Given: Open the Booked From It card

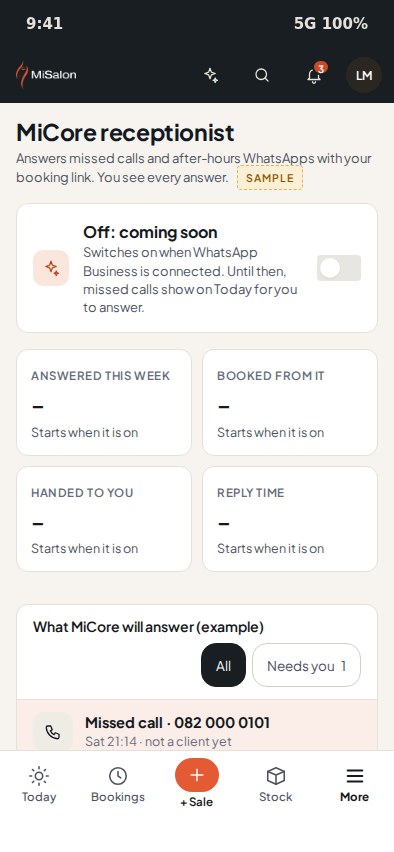Looking at the screenshot, I should [x=290, y=403].
